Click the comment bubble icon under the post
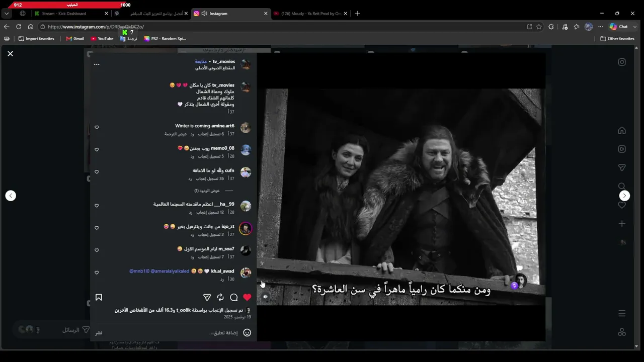Screen dimensions: 644x362 click(233, 297)
